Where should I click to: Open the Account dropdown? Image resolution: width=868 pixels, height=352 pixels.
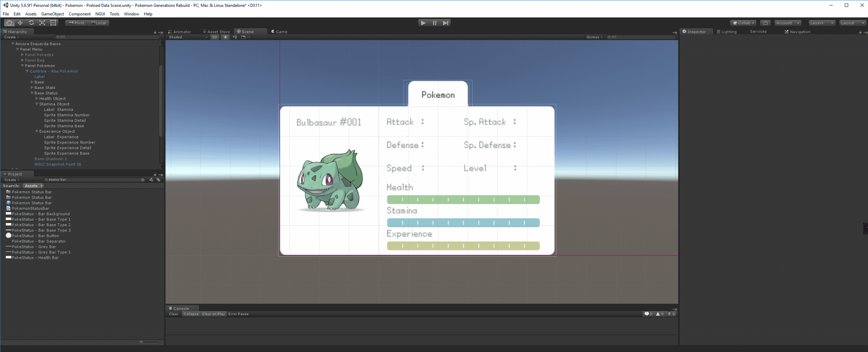pyautogui.click(x=788, y=23)
